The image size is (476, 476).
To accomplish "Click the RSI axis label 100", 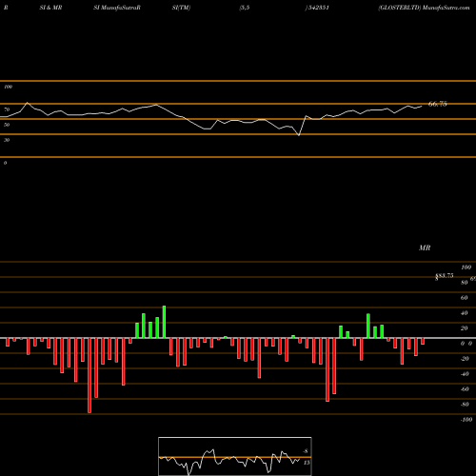I will [x=8, y=87].
